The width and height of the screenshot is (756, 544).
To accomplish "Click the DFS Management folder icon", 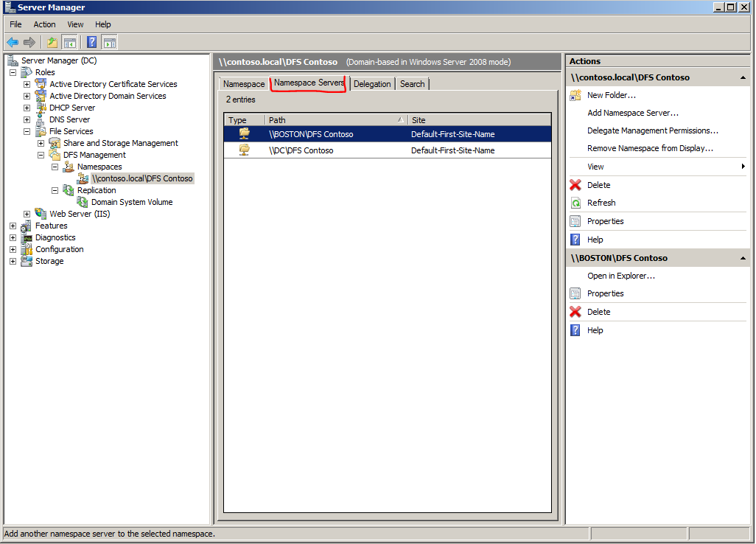I will pyautogui.click(x=55, y=155).
